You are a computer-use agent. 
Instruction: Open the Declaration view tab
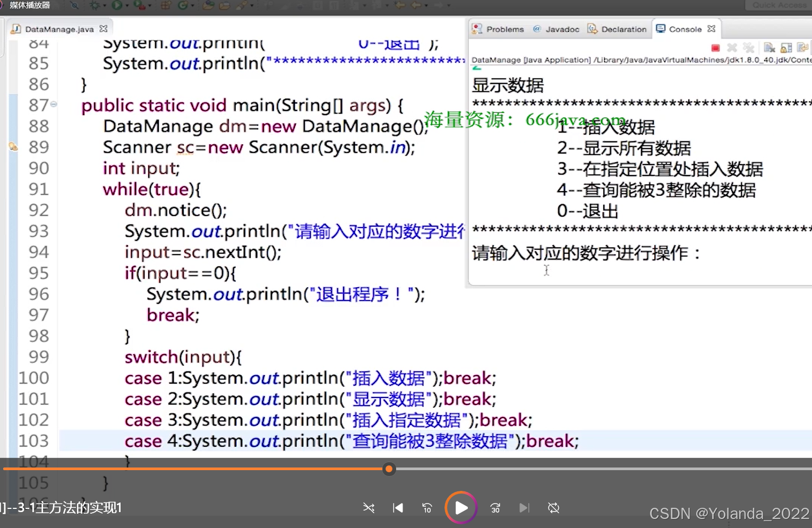pos(617,29)
